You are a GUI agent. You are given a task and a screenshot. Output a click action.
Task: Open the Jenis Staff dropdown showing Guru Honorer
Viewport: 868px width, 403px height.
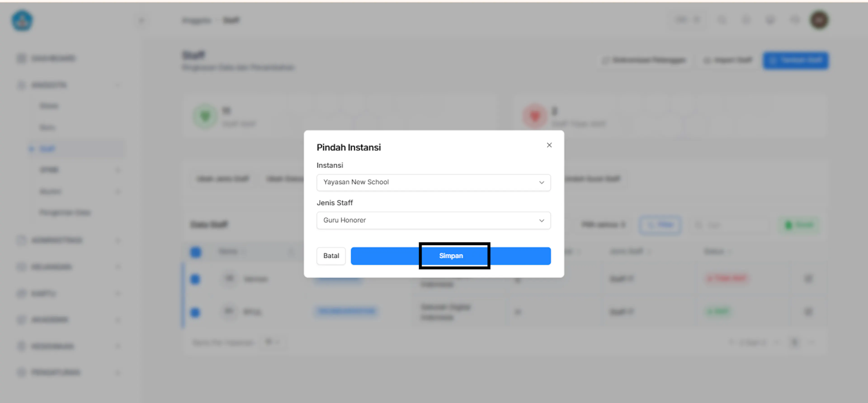[x=434, y=220]
